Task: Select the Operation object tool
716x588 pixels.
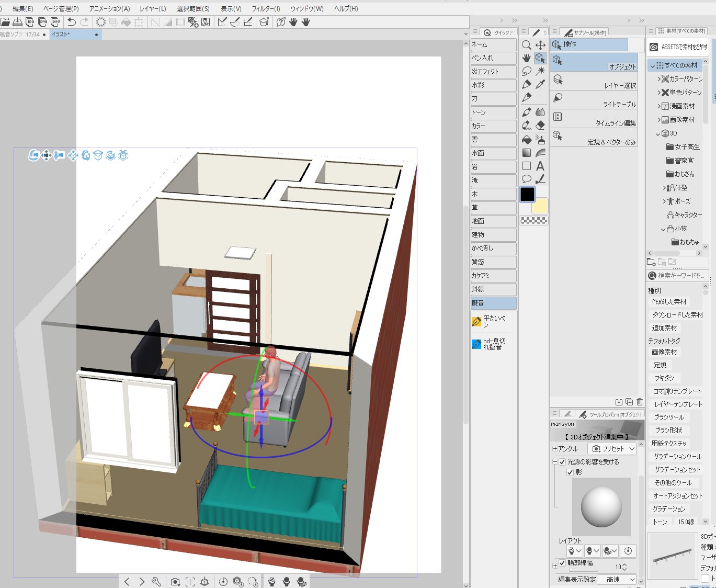Action: (540, 58)
